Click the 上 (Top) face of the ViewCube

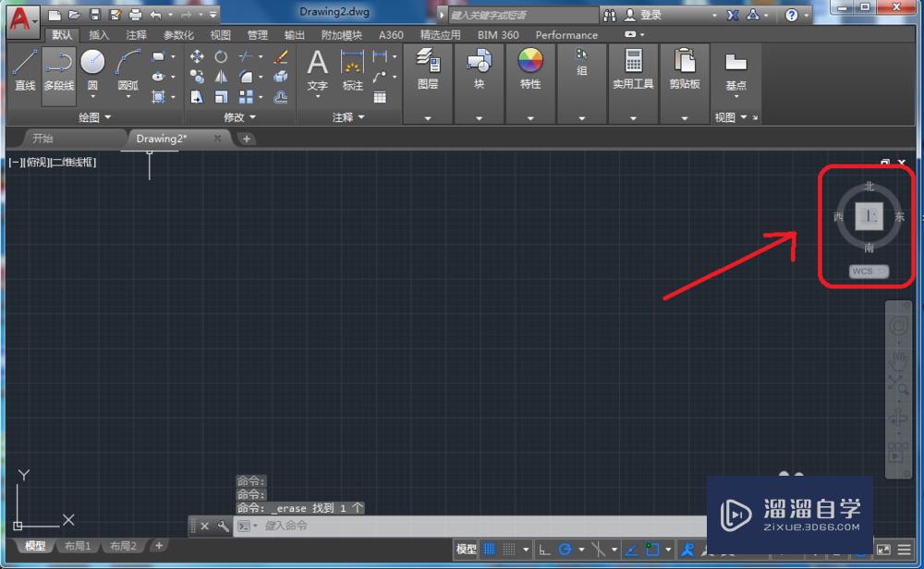[x=869, y=216]
